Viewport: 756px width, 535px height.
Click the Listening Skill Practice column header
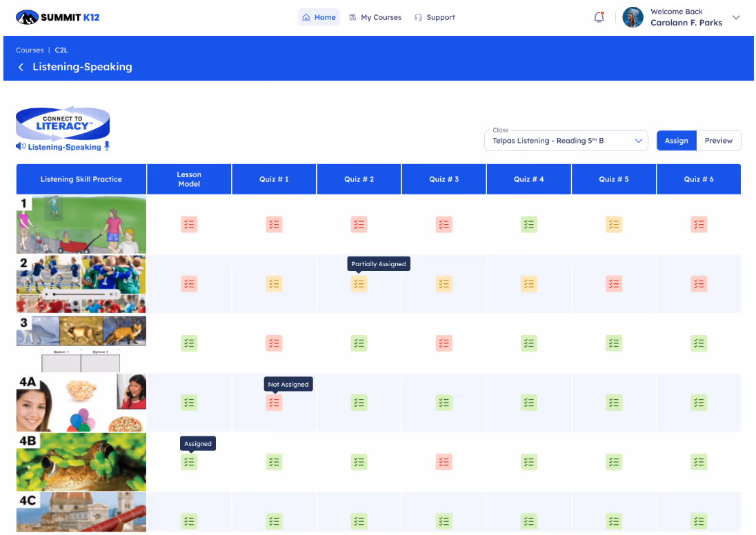click(81, 179)
